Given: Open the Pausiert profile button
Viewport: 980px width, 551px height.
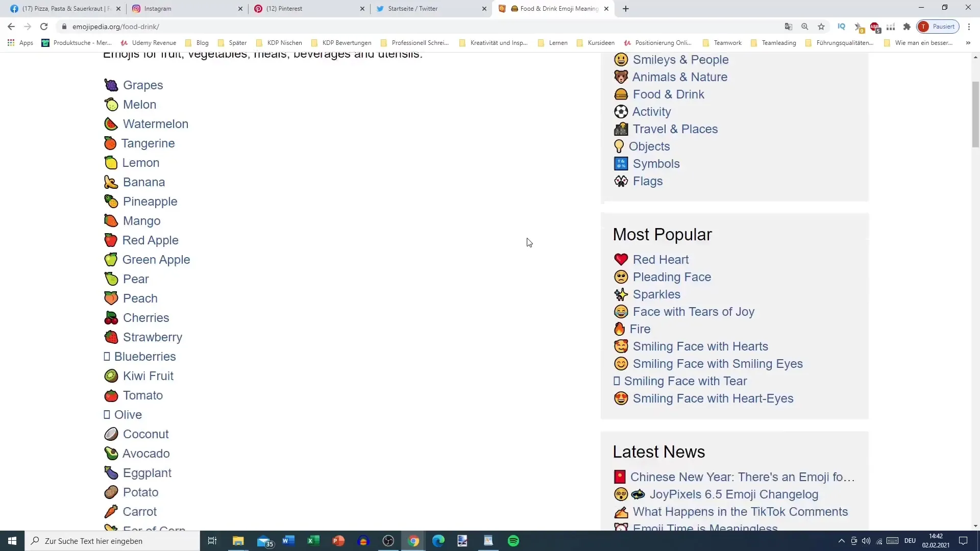Looking at the screenshot, I should pos(938,27).
